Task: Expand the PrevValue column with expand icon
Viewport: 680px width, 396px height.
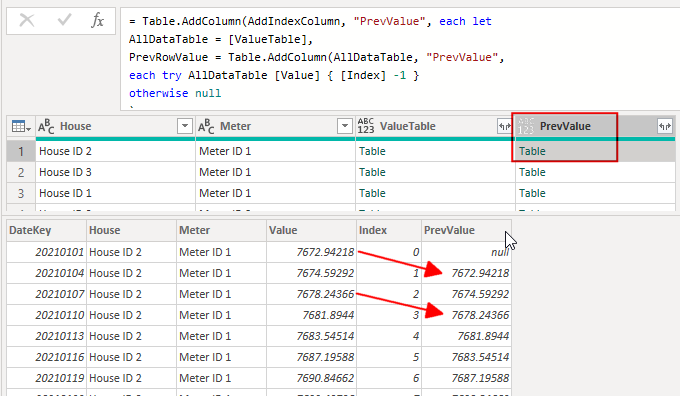Action: 665,127
